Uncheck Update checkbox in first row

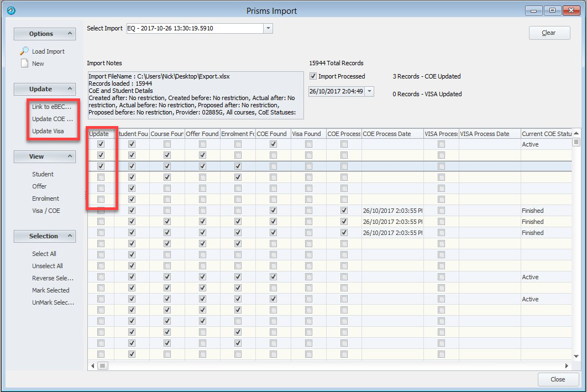click(101, 144)
